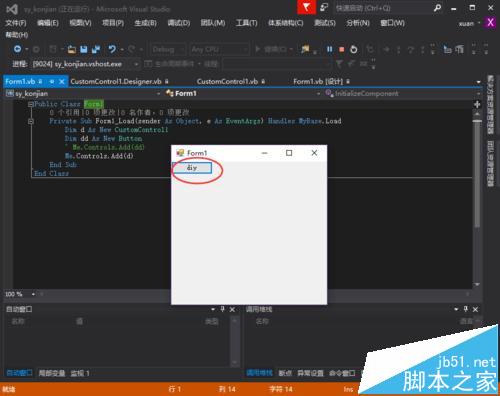Click the Navigate Backward toolbar icon
The height and width of the screenshot is (396, 500).
tap(17, 49)
